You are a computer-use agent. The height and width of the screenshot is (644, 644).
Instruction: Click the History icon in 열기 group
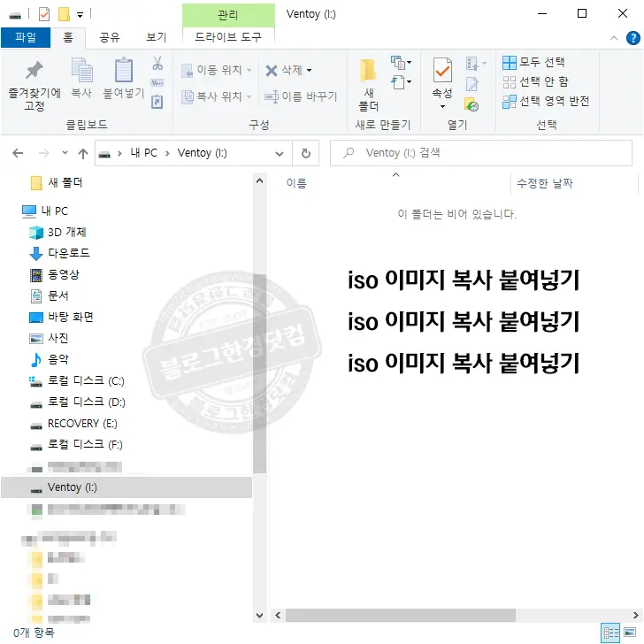471,104
